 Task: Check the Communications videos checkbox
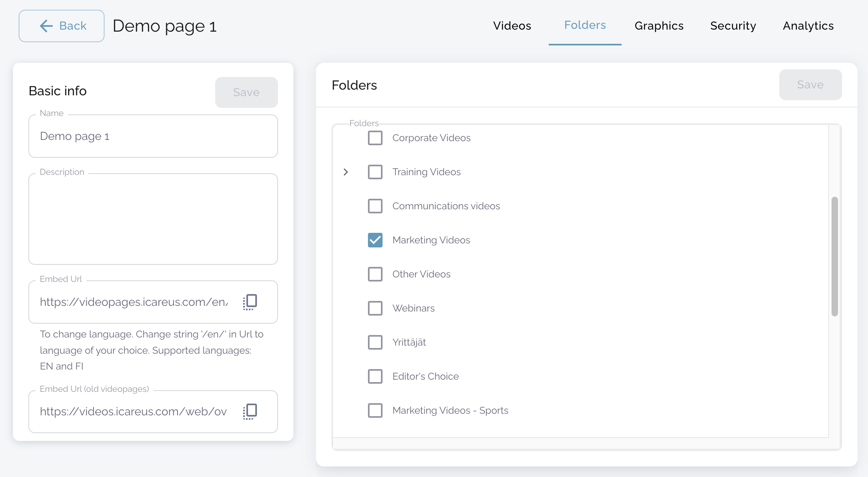pyautogui.click(x=375, y=206)
